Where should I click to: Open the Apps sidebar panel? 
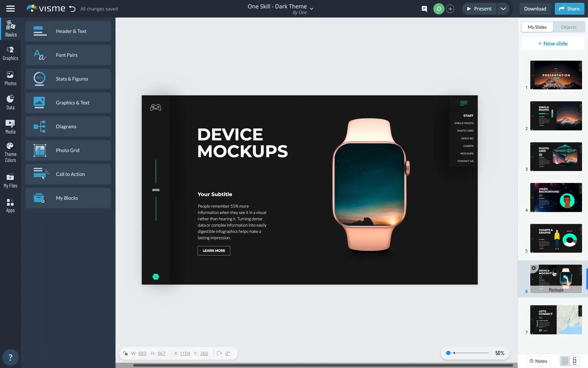(x=10, y=205)
